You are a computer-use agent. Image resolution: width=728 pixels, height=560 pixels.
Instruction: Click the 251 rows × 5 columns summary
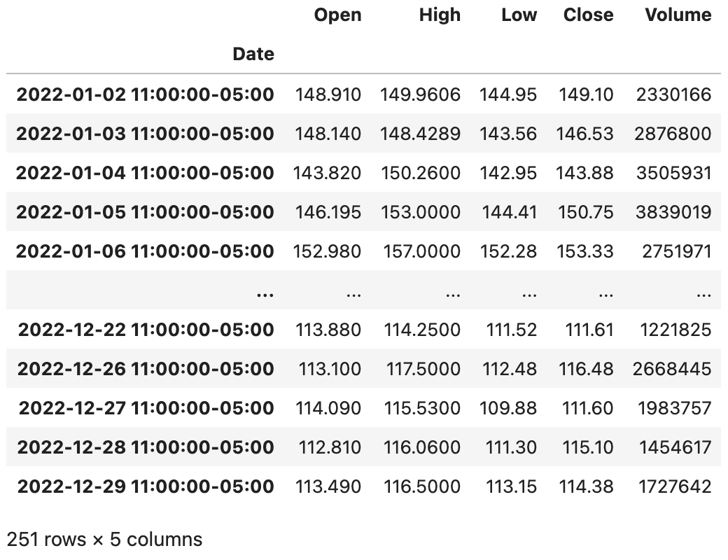(104, 540)
